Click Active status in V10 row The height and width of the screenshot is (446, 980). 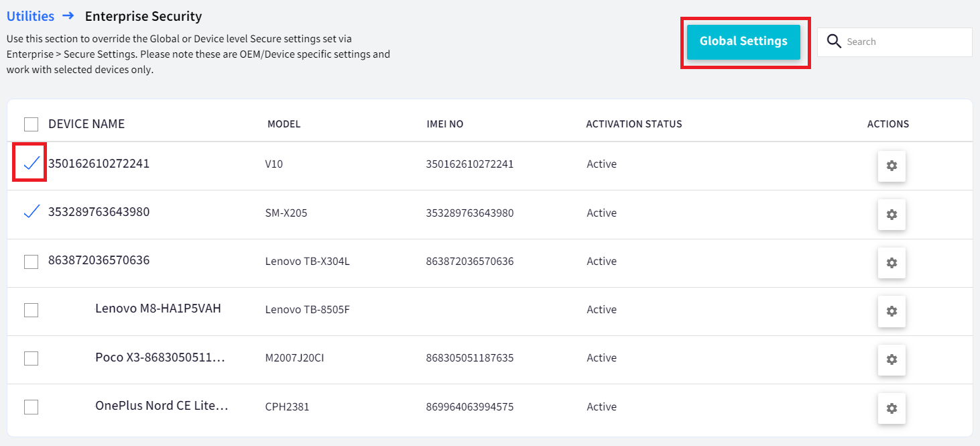601,164
